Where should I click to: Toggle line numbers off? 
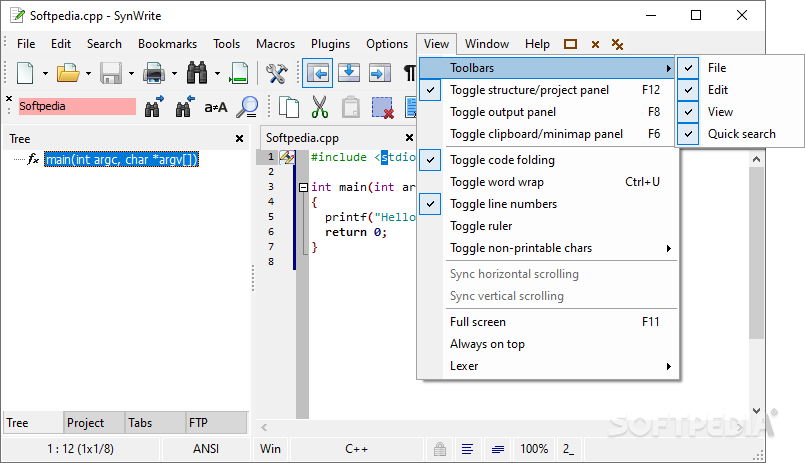click(x=547, y=204)
